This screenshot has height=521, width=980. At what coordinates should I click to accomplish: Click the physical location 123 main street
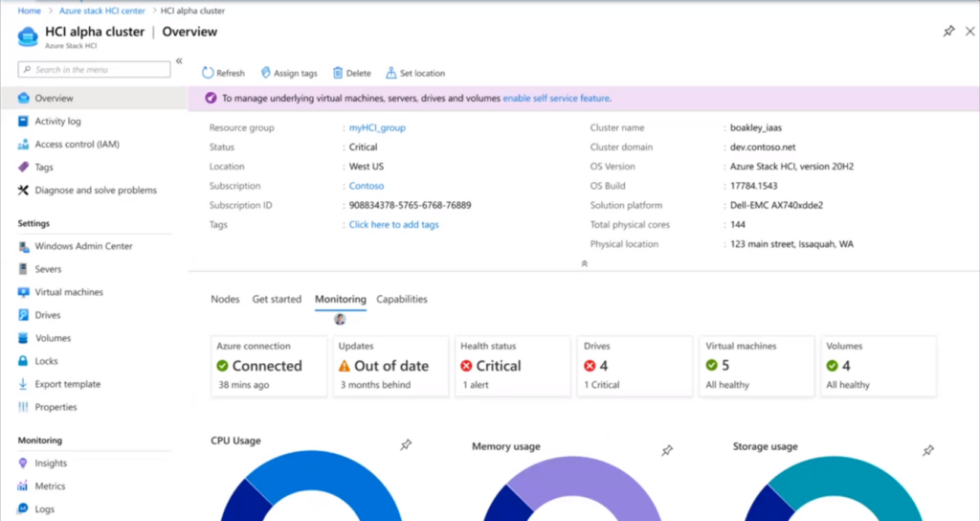pos(791,244)
